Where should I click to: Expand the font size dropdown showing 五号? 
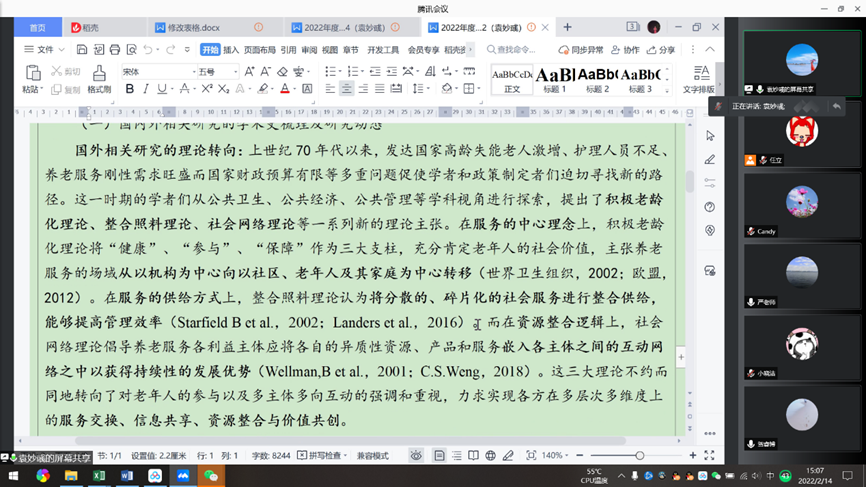point(217,72)
